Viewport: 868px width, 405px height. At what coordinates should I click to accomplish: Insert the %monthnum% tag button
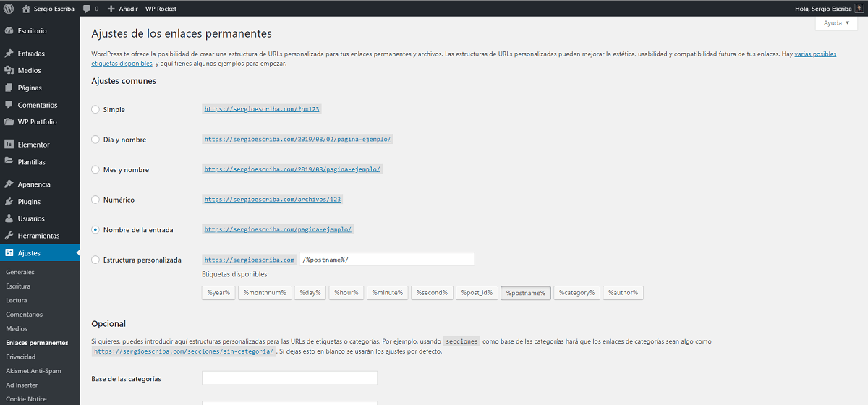pos(265,293)
